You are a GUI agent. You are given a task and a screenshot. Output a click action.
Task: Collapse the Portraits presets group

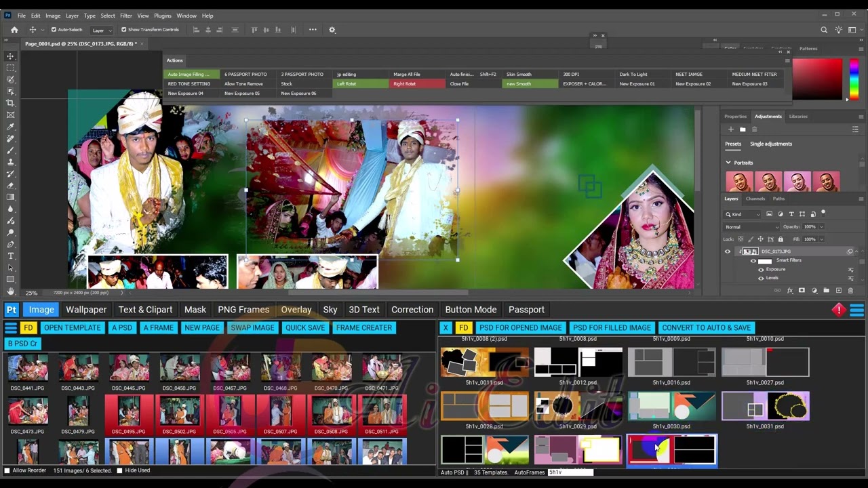(728, 163)
